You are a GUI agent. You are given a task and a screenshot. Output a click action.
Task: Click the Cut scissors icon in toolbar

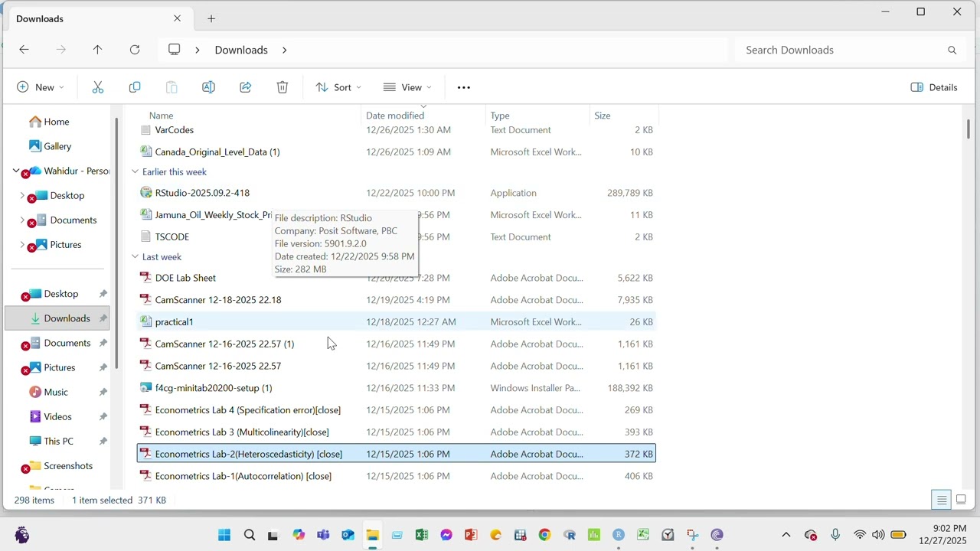pyautogui.click(x=98, y=87)
